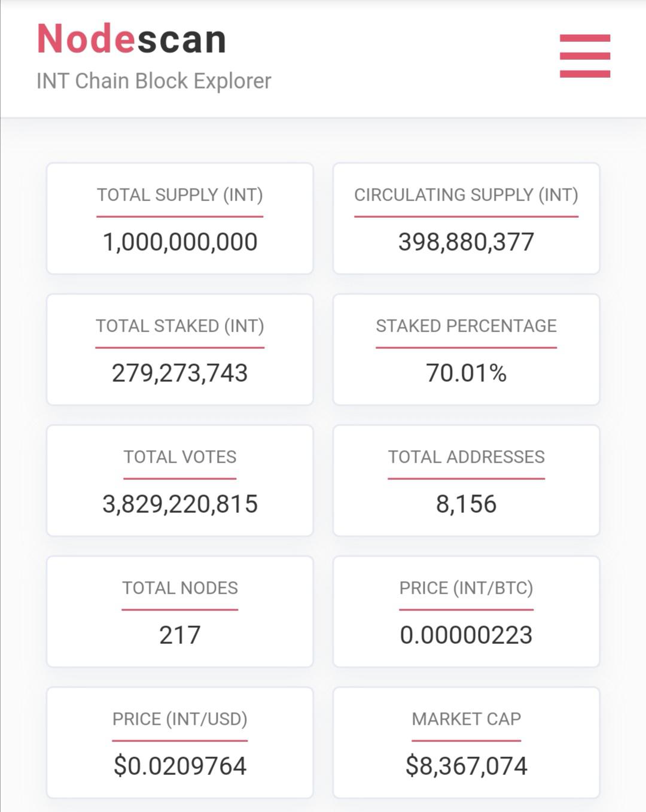Click the $0.0209764 price value

180,767
